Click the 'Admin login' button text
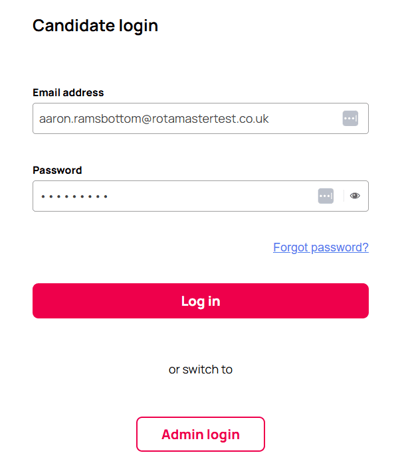Image resolution: width=400 pixels, height=469 pixels. click(x=200, y=435)
